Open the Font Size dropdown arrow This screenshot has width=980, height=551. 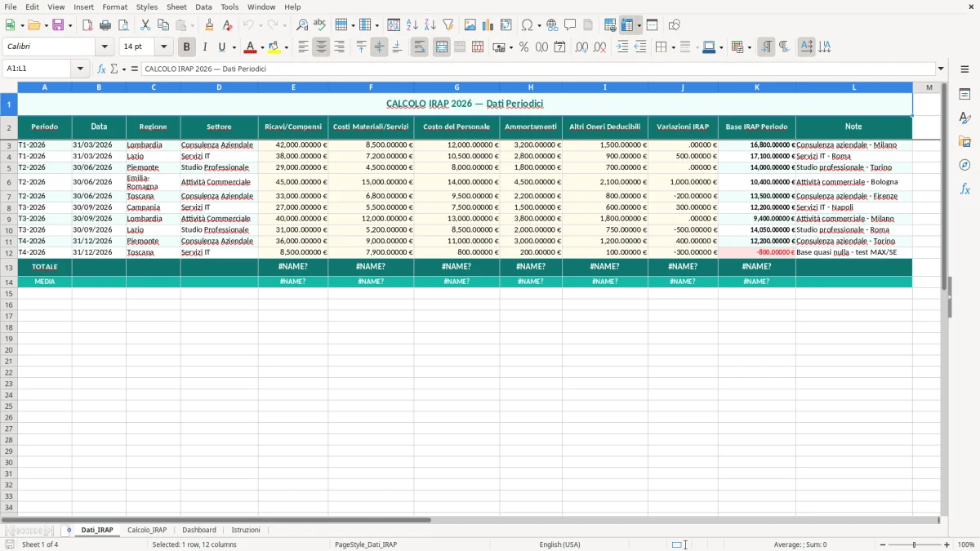coord(163,47)
